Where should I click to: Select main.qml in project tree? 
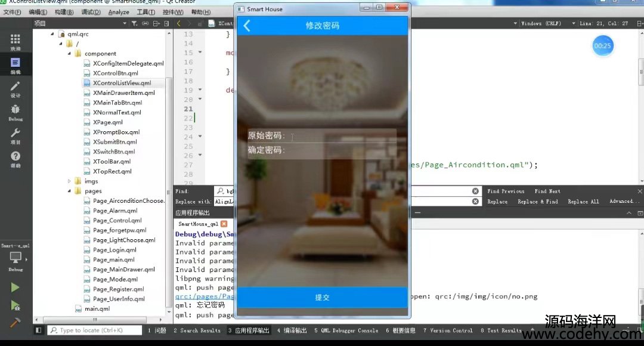97,308
